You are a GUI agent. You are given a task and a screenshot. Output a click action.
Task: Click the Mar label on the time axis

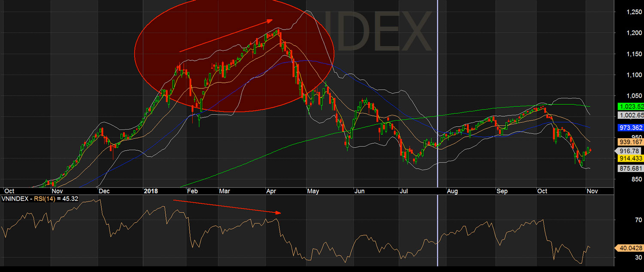click(225, 191)
